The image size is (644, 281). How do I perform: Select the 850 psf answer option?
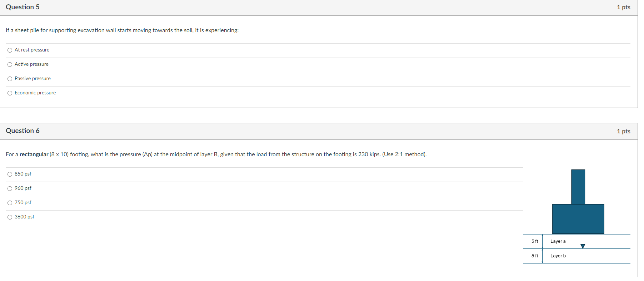(x=10, y=174)
